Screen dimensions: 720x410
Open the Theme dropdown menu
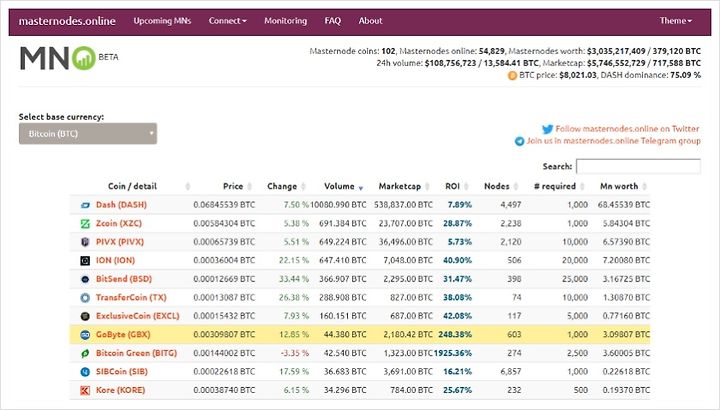point(675,21)
